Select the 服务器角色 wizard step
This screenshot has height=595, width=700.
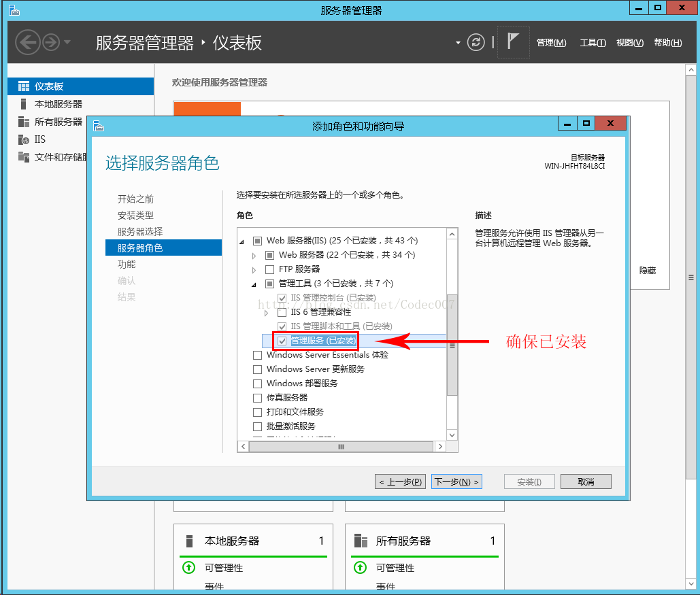(x=163, y=248)
